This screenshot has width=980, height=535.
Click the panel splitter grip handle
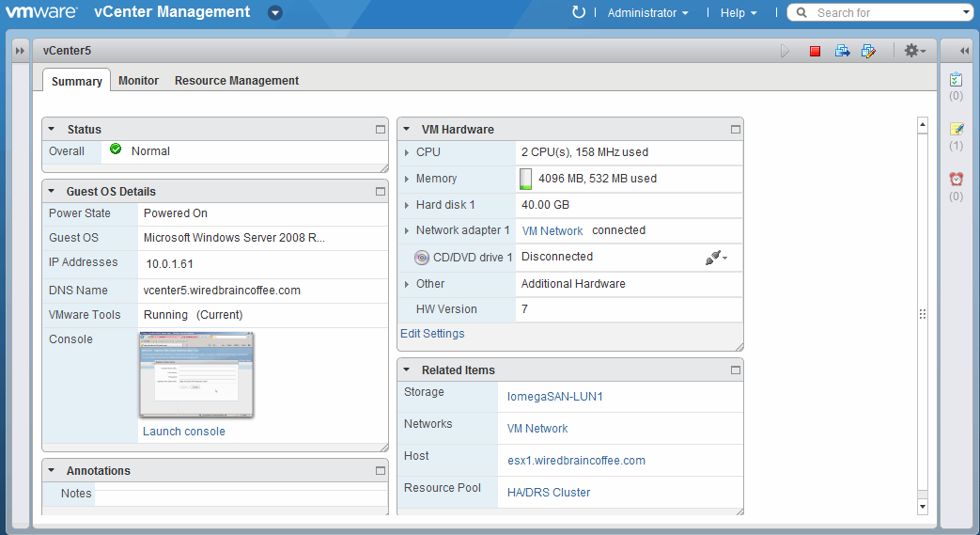coord(923,314)
